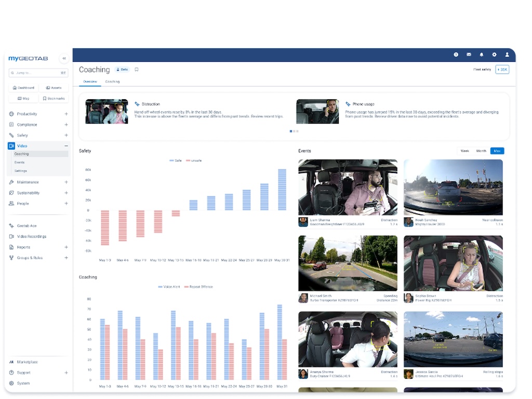Open the Bookmarks shortcut
The image size is (532, 399).
[54, 98]
